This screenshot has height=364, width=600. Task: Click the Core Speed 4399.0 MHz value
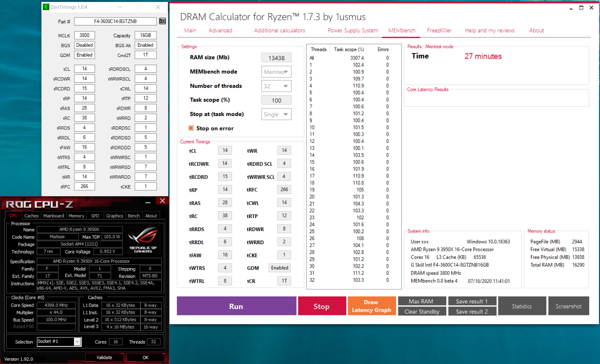56,305
